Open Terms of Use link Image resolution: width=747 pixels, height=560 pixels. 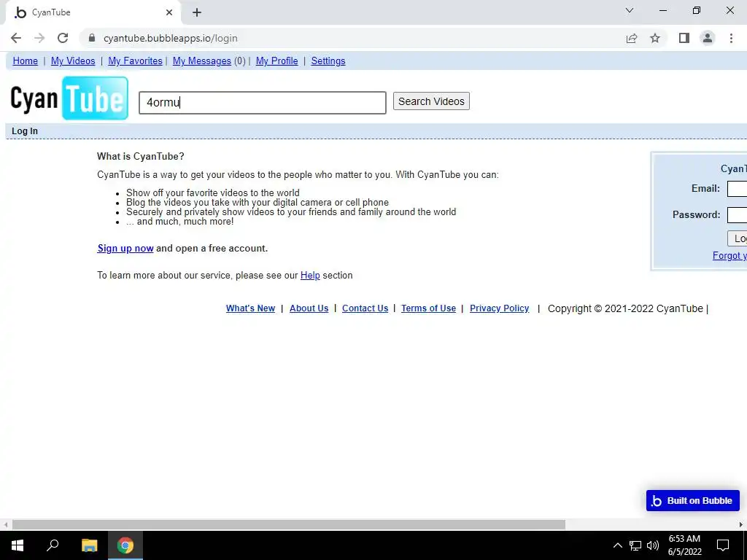pyautogui.click(x=428, y=308)
